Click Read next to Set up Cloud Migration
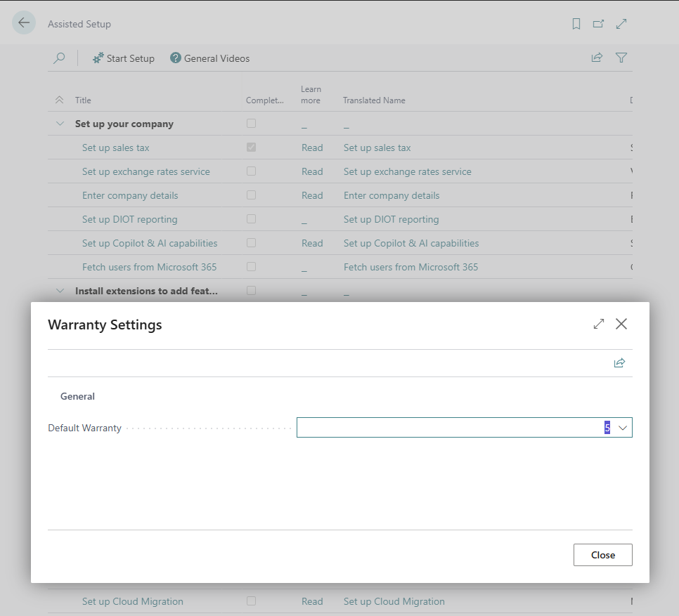Viewport: 679px width, 616px height. point(312,601)
